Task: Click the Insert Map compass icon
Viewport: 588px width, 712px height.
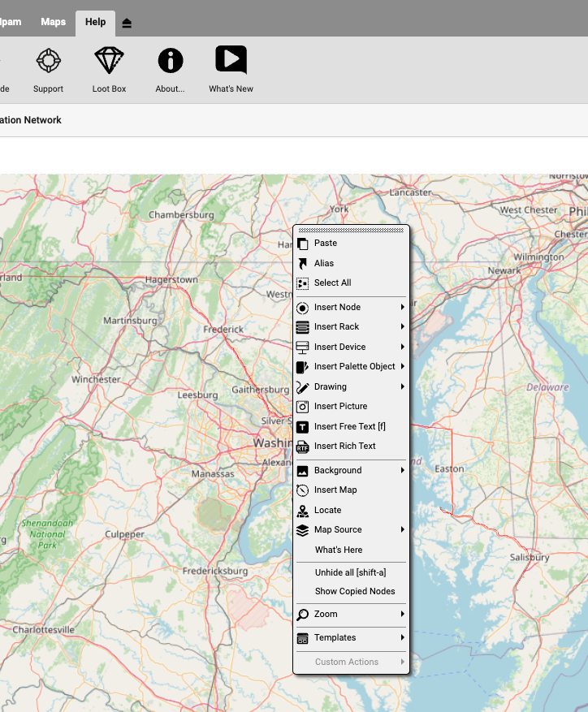Action: [303, 490]
